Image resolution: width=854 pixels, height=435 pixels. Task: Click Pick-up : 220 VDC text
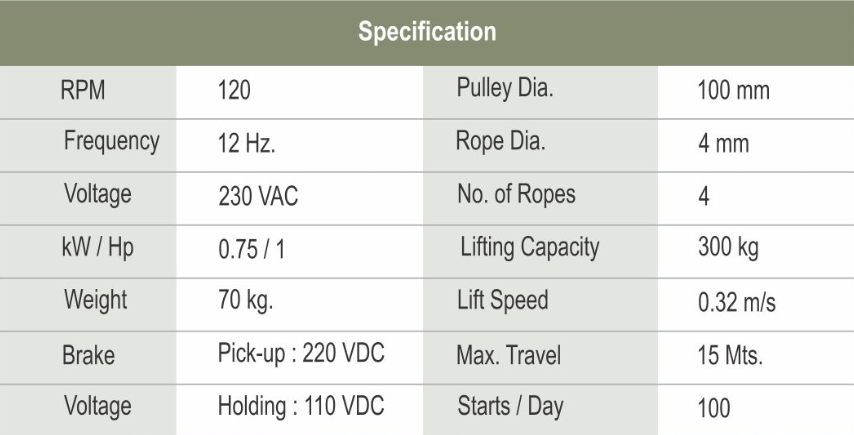point(301,353)
